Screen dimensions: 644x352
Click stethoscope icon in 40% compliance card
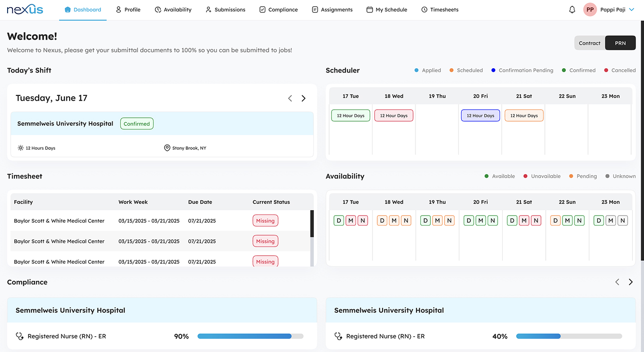click(338, 336)
